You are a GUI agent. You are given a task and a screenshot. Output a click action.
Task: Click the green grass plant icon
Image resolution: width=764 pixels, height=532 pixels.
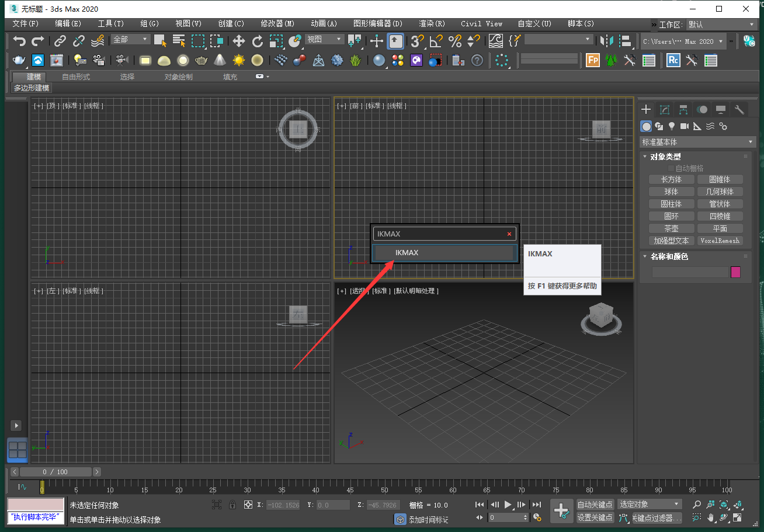[x=355, y=60]
